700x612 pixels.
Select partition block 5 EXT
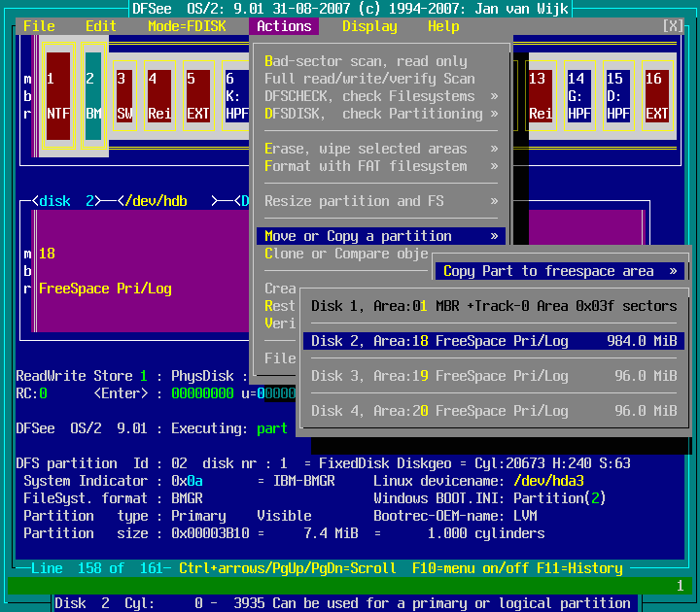198,95
